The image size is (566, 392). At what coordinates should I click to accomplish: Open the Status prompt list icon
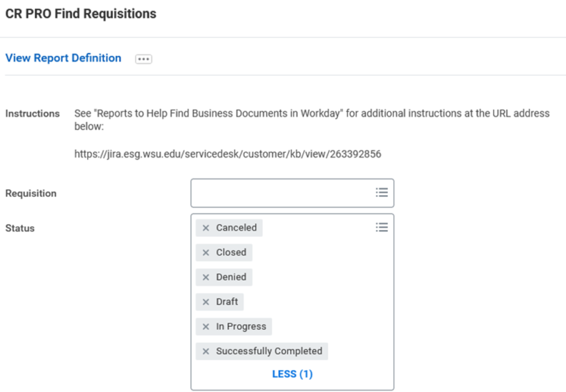[x=382, y=227]
